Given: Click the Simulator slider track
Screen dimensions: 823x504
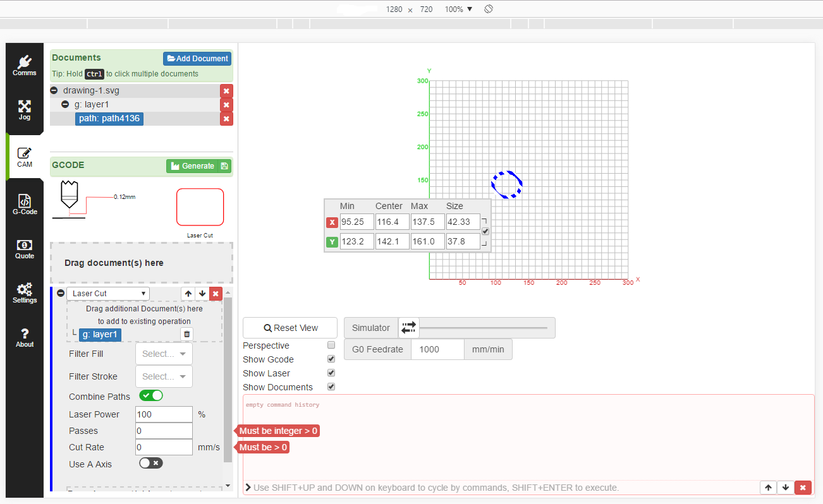Looking at the screenshot, I should (484, 328).
